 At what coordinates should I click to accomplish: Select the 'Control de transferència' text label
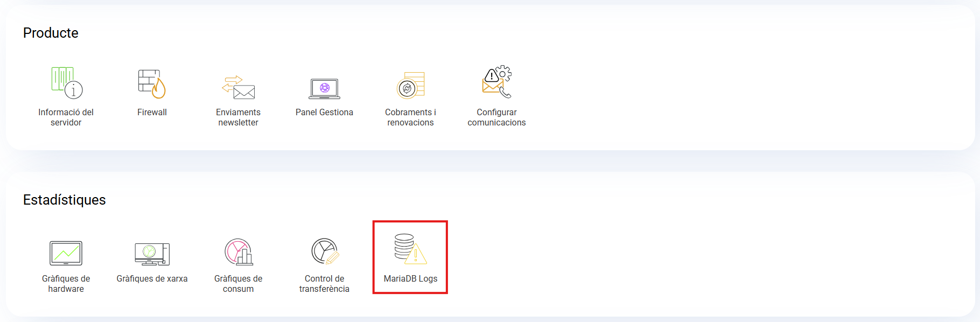[324, 284]
